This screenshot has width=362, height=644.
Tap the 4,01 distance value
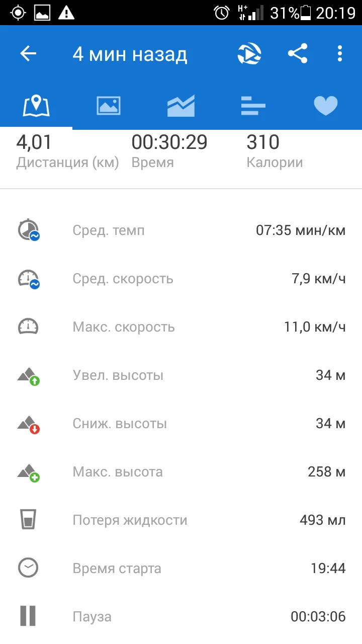(x=34, y=142)
